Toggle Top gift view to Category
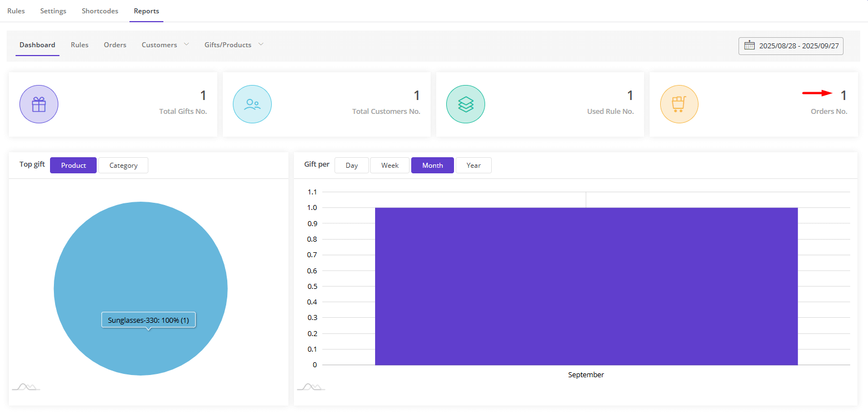Viewport: 868px width, 420px height. tap(123, 166)
